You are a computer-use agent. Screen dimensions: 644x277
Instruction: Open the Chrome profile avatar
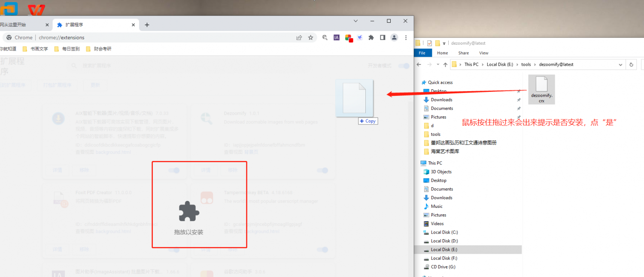[x=394, y=37]
